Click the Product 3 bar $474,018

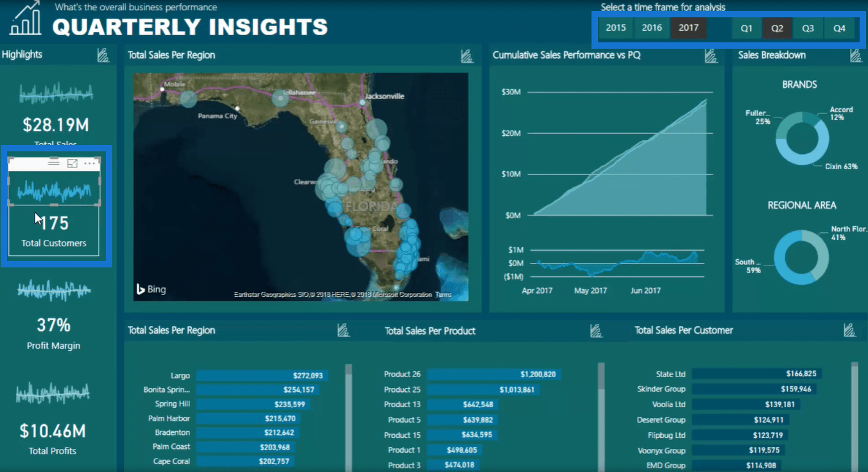[x=454, y=465]
